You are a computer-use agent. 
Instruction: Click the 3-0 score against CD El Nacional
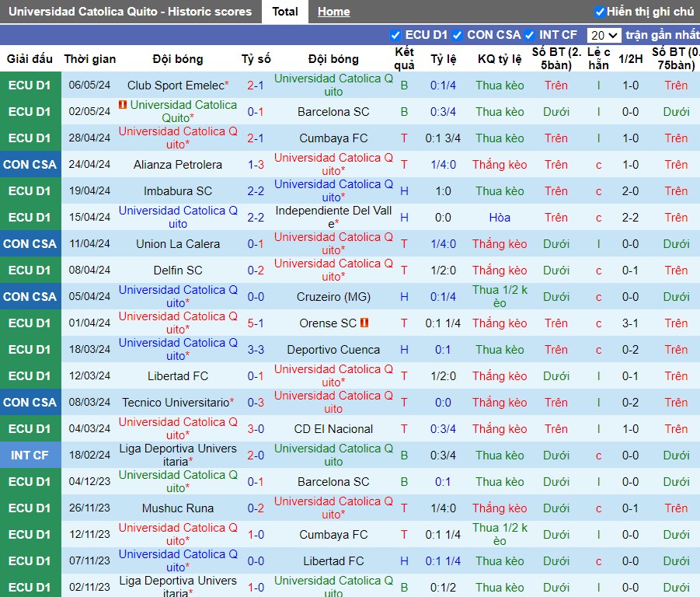click(x=256, y=428)
